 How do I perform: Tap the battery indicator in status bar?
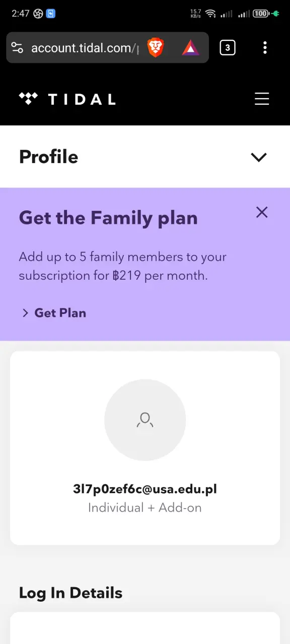click(x=261, y=14)
